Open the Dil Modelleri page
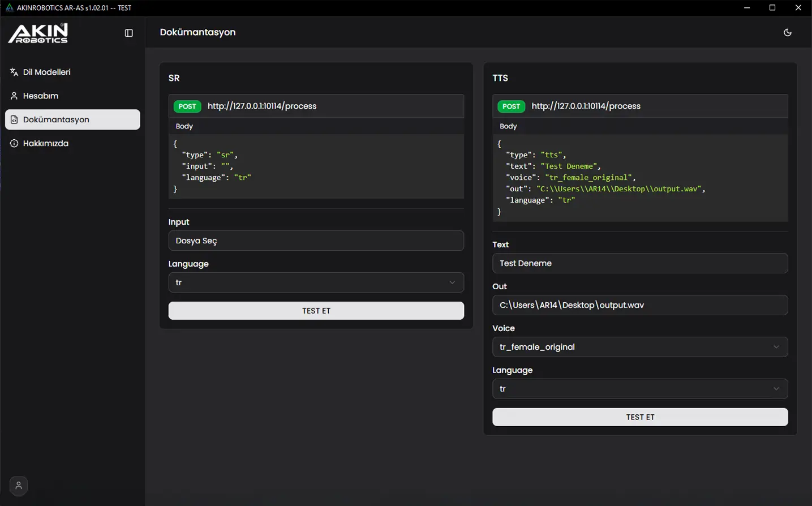 [47, 72]
